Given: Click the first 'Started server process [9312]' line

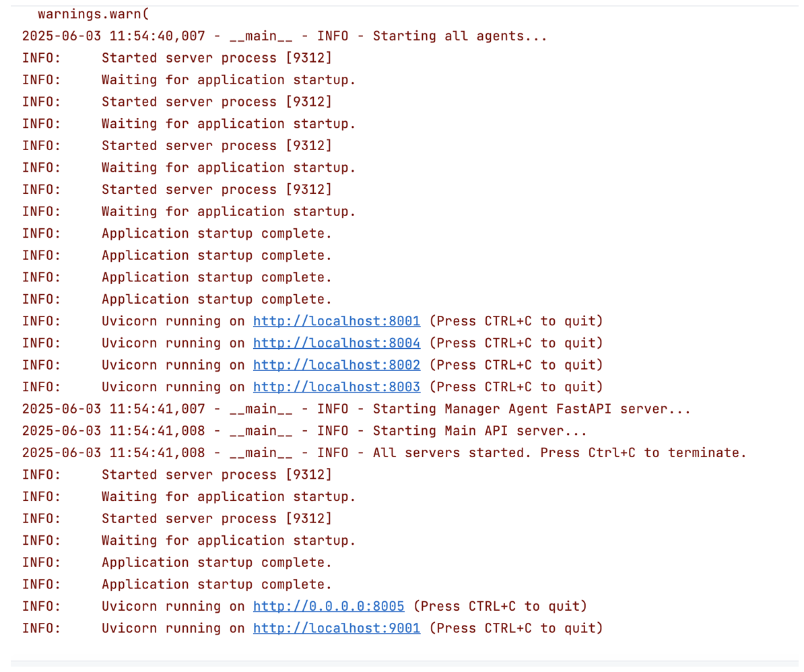Looking at the screenshot, I should (x=216, y=58).
